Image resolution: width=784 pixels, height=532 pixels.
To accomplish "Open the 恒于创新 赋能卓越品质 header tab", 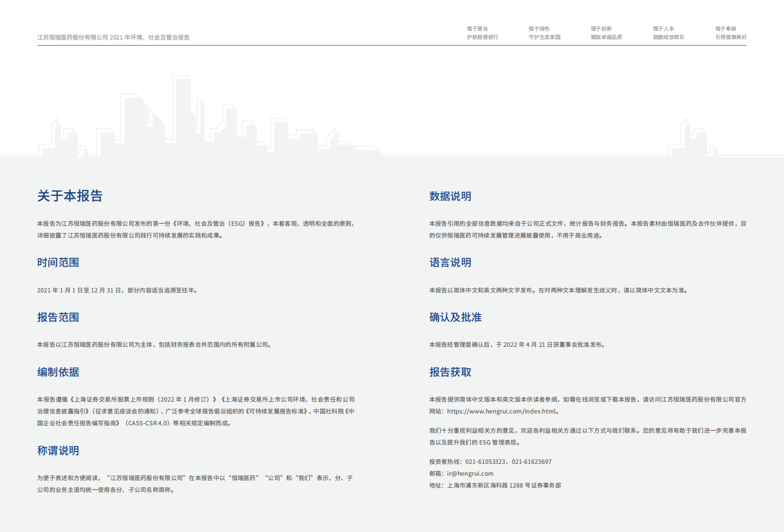I will point(606,33).
